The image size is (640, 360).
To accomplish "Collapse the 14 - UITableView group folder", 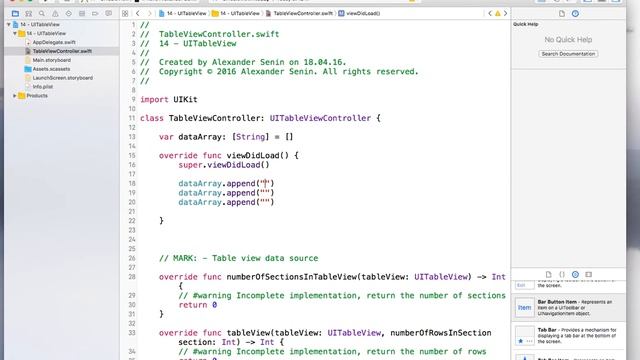I will [x=15, y=33].
